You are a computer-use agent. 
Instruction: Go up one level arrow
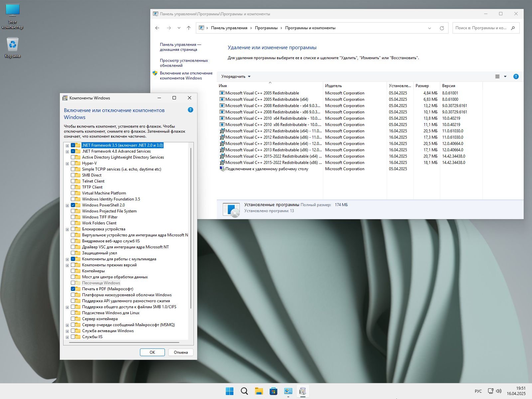(189, 28)
